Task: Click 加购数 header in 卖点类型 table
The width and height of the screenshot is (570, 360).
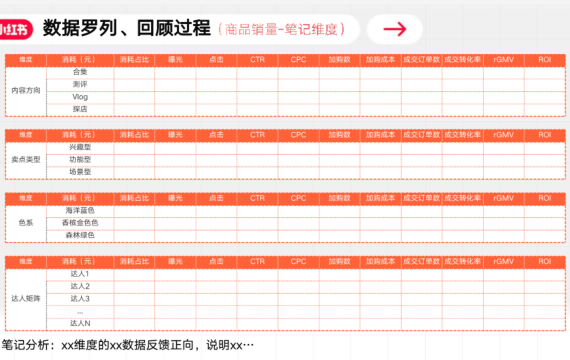Action: coord(340,135)
